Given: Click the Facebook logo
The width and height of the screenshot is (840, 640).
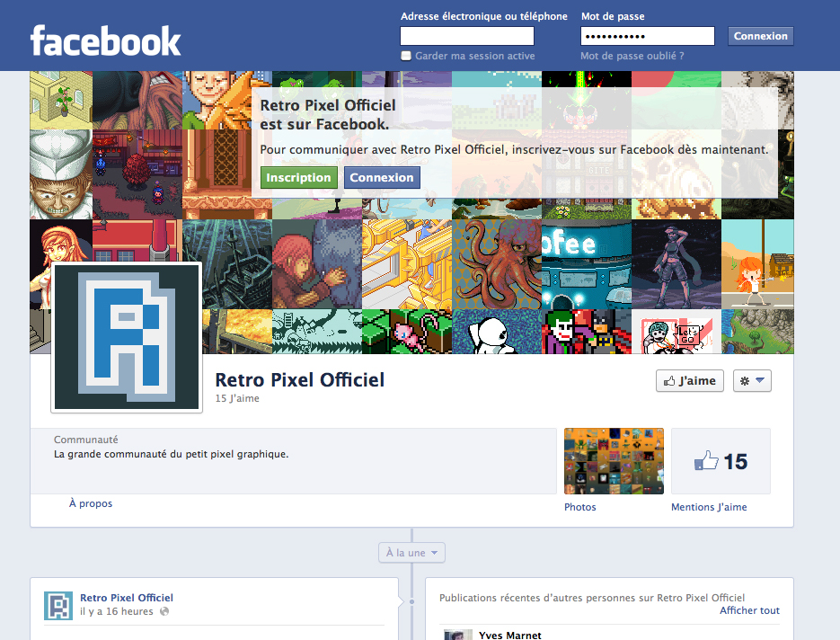Looking at the screenshot, I should click(105, 40).
